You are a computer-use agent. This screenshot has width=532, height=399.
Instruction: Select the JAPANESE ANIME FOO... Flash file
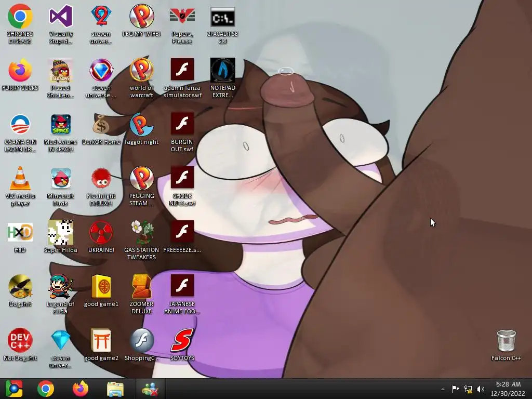[182, 294]
